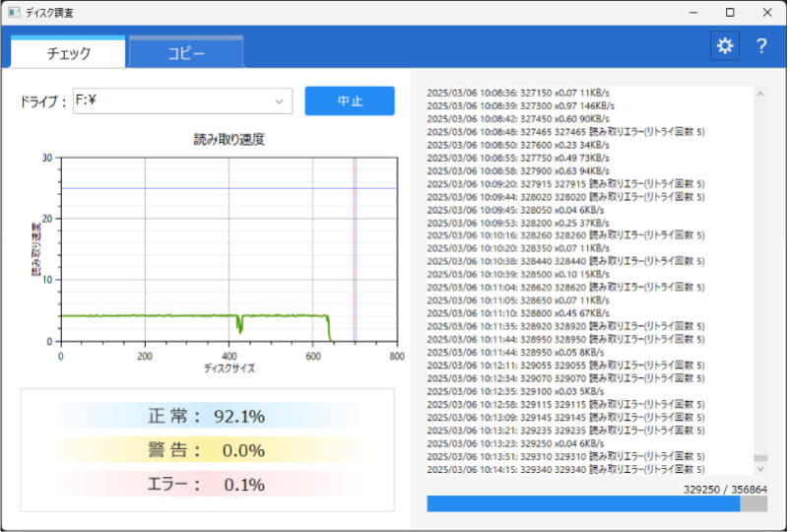Click the log scrollbar thumb
Viewport: 788px width, 532px height.
(760, 458)
